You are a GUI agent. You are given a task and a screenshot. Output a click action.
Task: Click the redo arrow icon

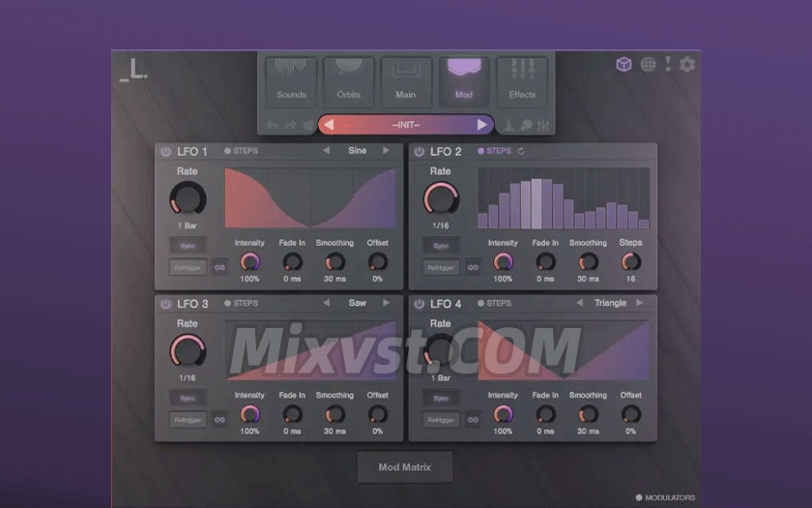pos(290,125)
